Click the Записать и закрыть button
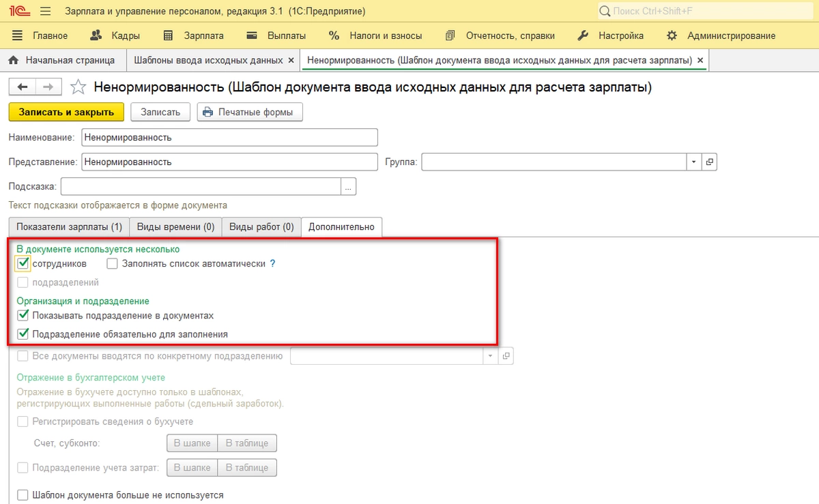The height and width of the screenshot is (504, 819). coord(66,112)
